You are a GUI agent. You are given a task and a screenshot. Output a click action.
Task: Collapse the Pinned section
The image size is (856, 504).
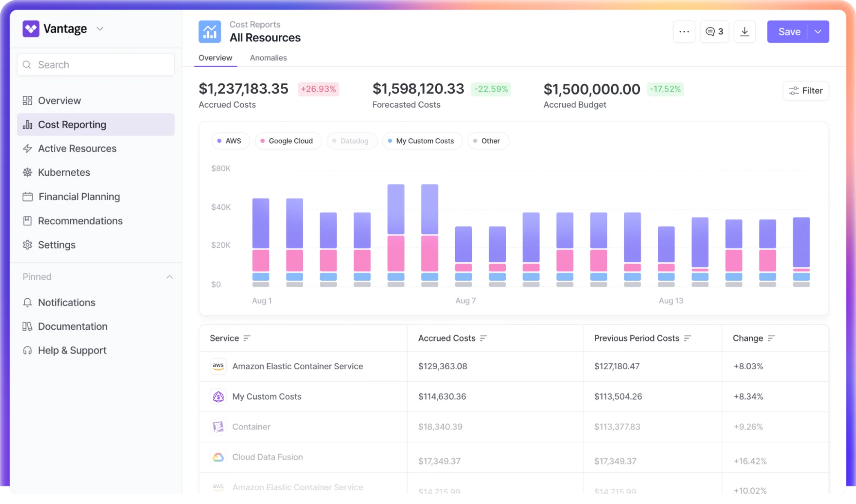[170, 277]
